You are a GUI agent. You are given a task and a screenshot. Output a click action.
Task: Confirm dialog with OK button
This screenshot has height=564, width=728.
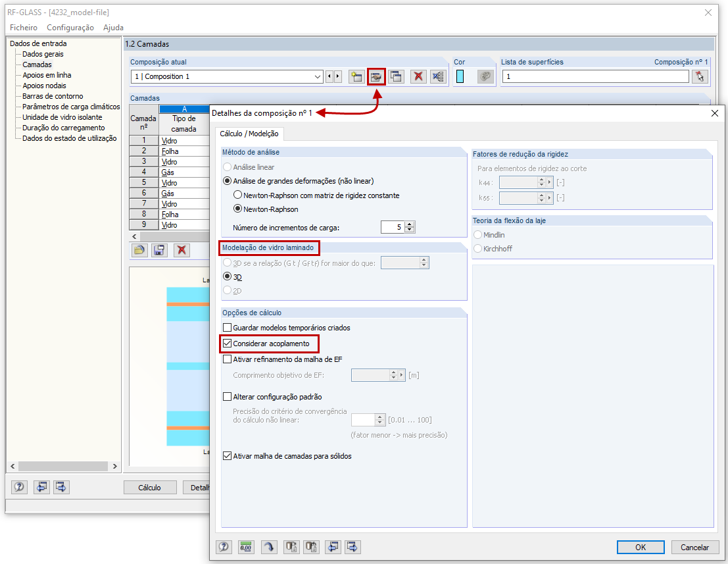click(641, 547)
